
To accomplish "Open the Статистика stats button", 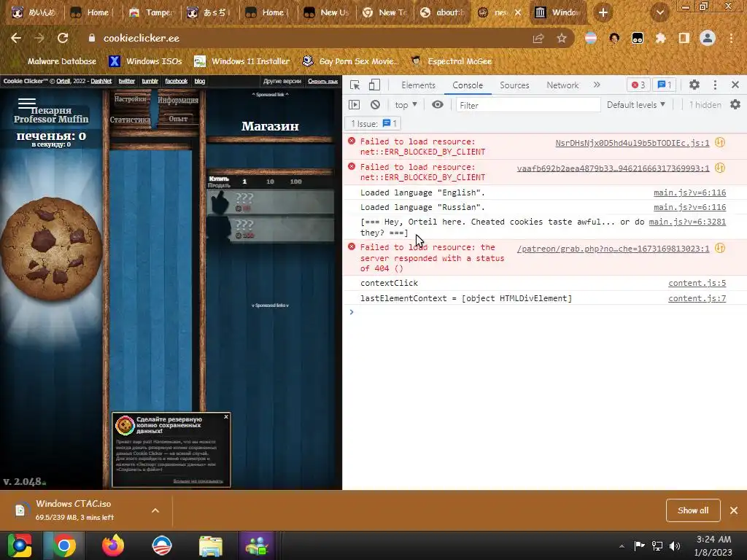I will [130, 120].
